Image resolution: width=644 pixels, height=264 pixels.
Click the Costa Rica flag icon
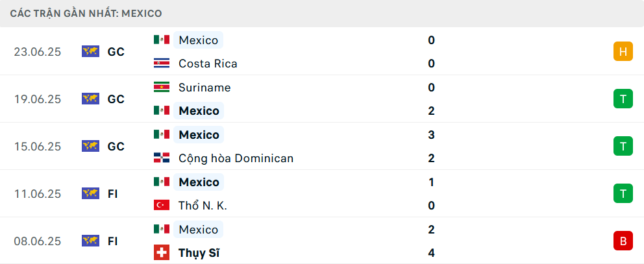162,63
